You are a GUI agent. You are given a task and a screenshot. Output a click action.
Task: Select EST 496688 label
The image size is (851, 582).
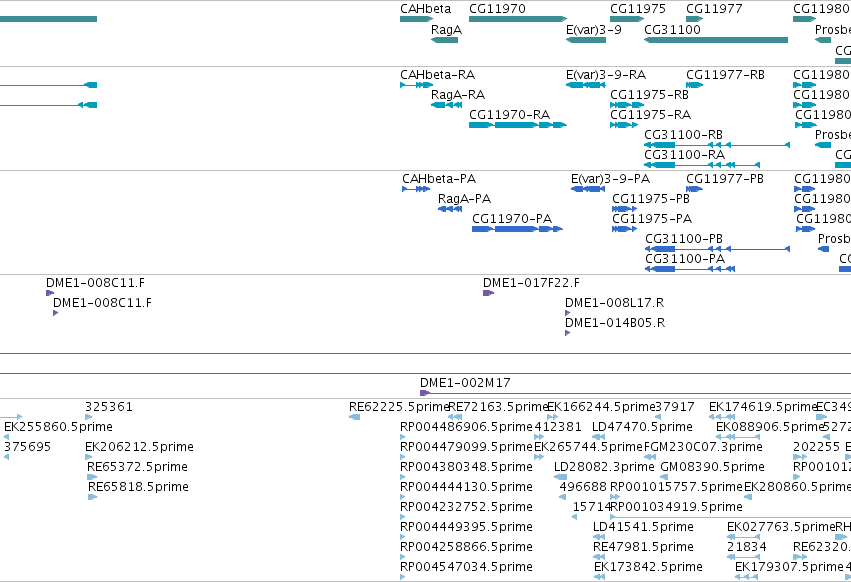click(583, 488)
